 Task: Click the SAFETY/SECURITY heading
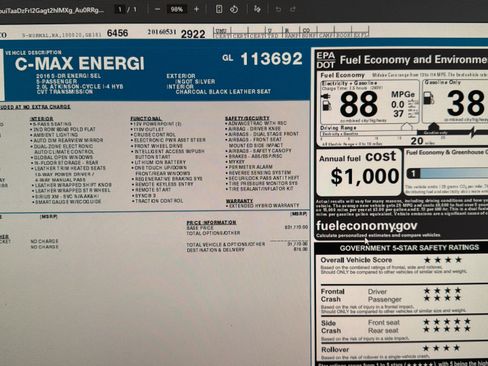[247, 118]
